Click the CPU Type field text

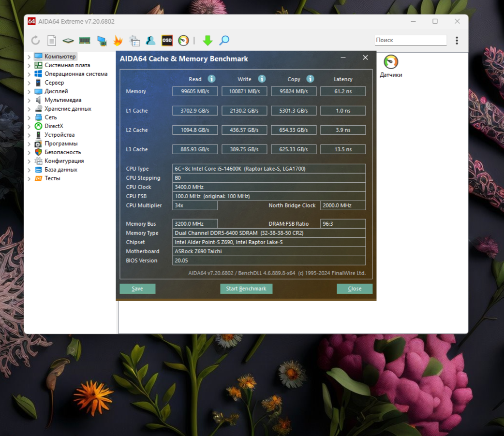269,169
